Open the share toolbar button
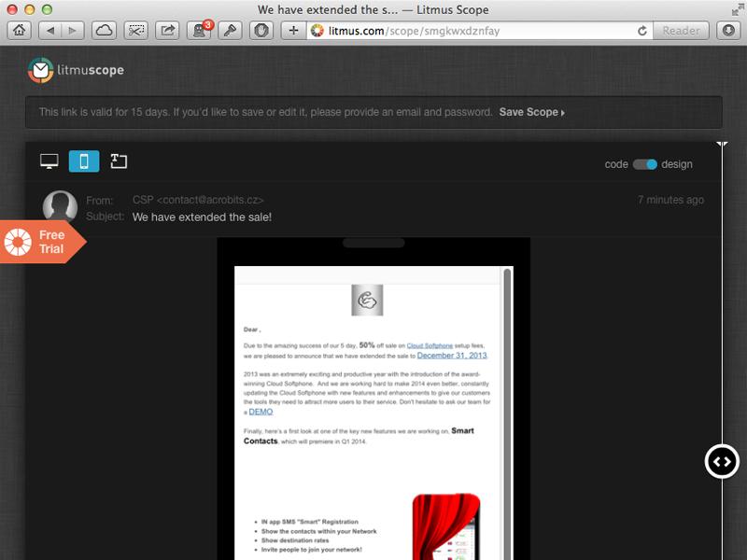This screenshot has width=747, height=560. click(167, 31)
